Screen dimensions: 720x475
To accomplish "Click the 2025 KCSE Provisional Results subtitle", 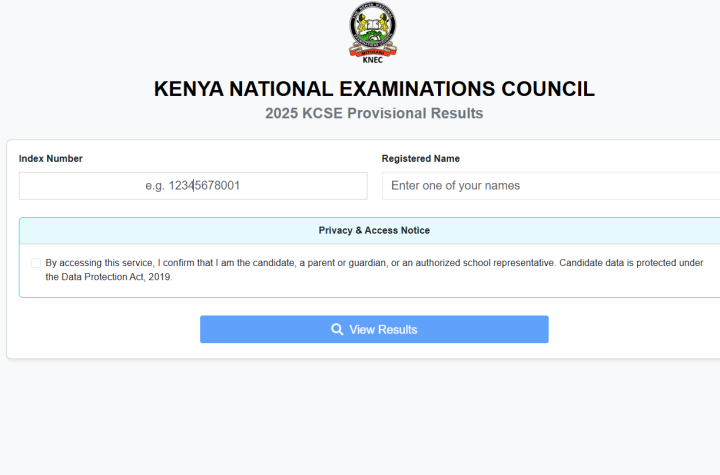I will (374, 114).
